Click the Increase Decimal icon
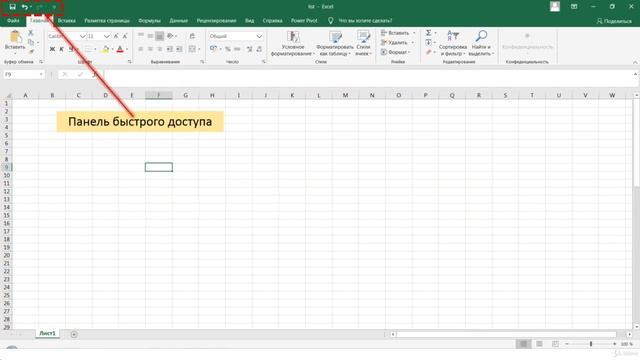This screenshot has height=360, width=640. click(250, 49)
